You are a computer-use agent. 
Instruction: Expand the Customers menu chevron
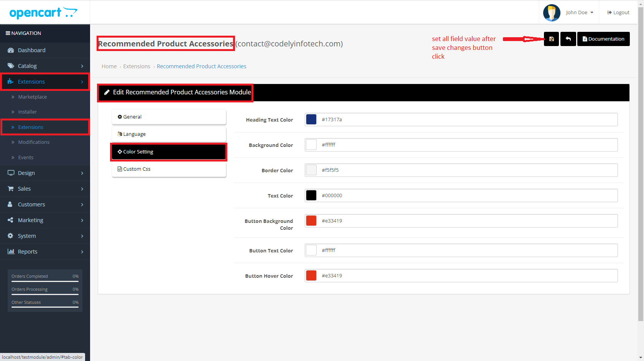point(82,204)
